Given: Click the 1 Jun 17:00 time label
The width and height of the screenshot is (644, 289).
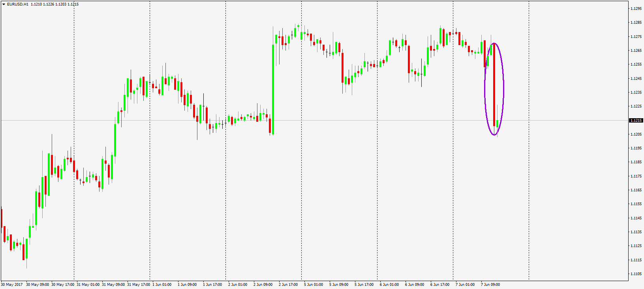Looking at the screenshot, I should pos(212,285).
